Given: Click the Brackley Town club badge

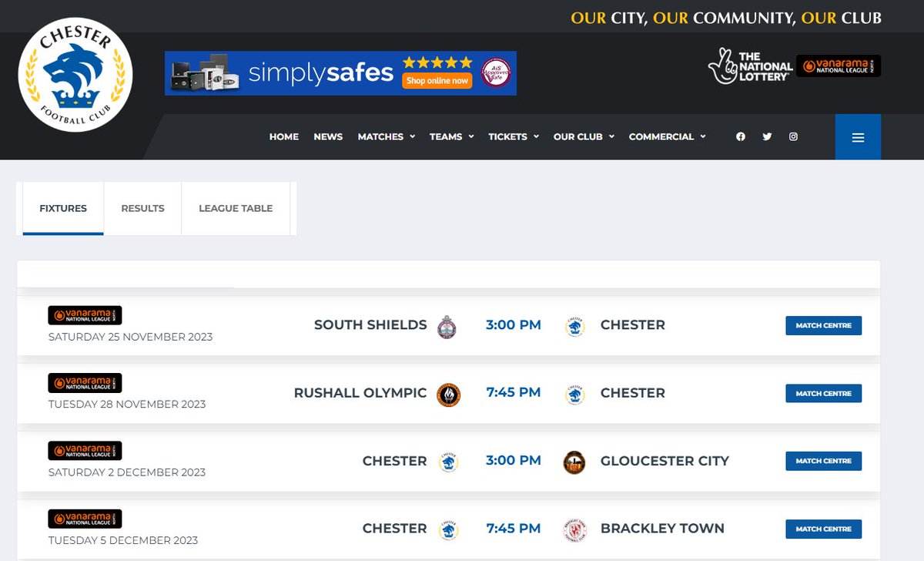Looking at the screenshot, I should [x=575, y=529].
